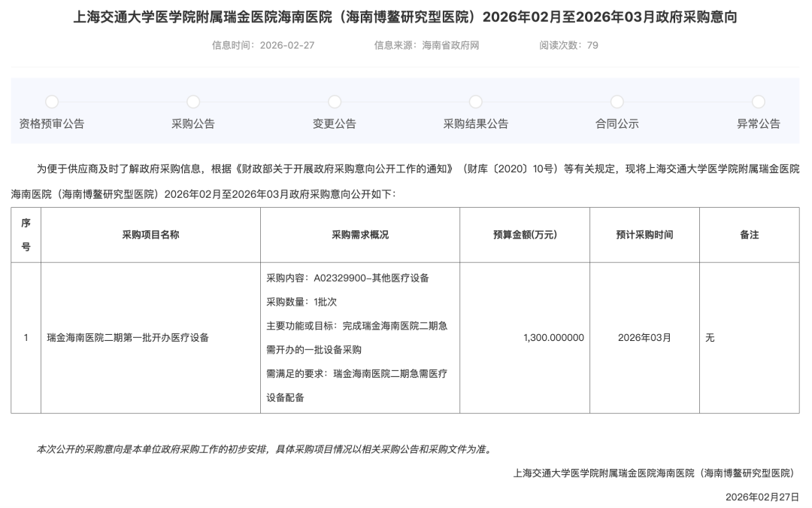Open the 采购公告 step
The height and width of the screenshot is (508, 812).
[x=192, y=124]
